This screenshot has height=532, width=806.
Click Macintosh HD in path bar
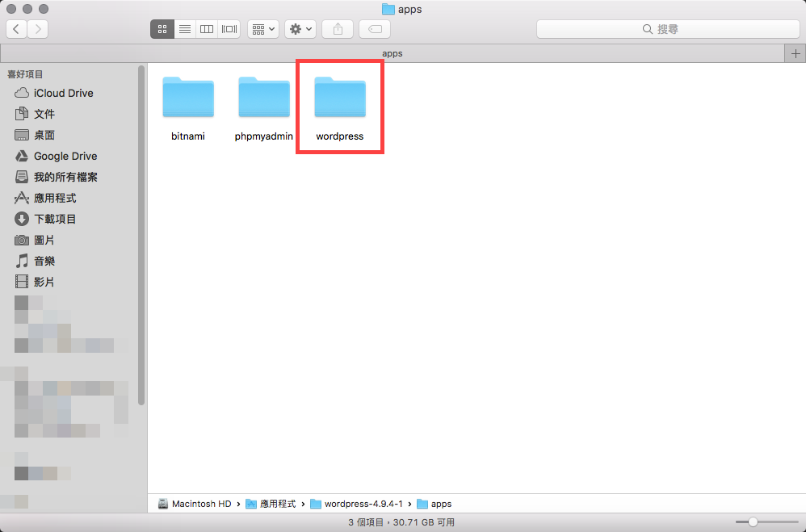coord(195,504)
